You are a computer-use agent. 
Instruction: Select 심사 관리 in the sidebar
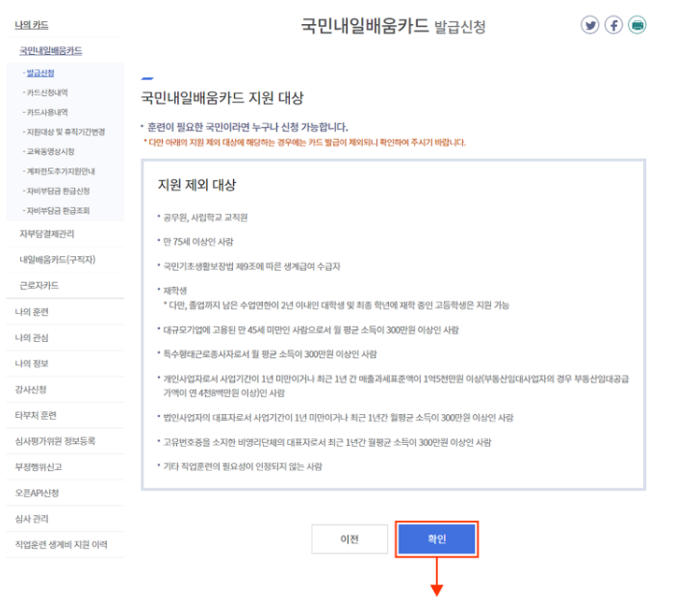coord(32,519)
